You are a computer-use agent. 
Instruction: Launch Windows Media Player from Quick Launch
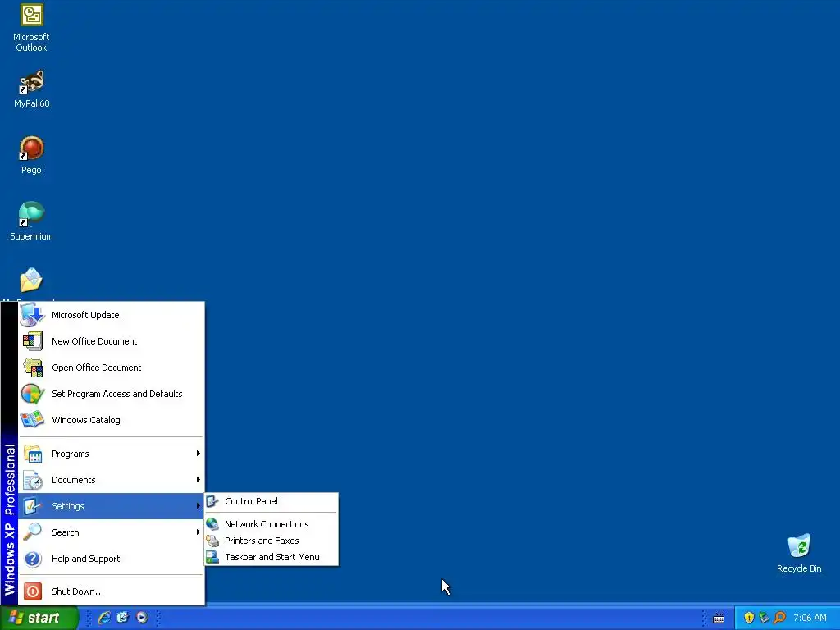click(141, 618)
